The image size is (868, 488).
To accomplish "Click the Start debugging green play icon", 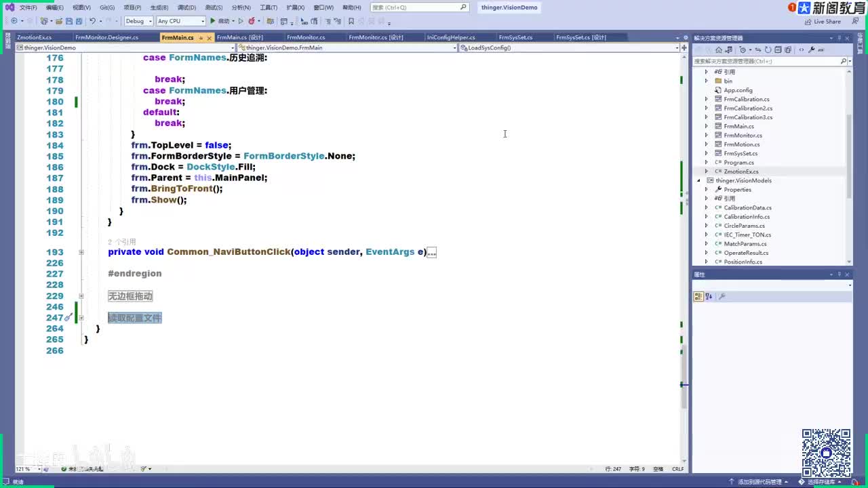I will coord(213,21).
